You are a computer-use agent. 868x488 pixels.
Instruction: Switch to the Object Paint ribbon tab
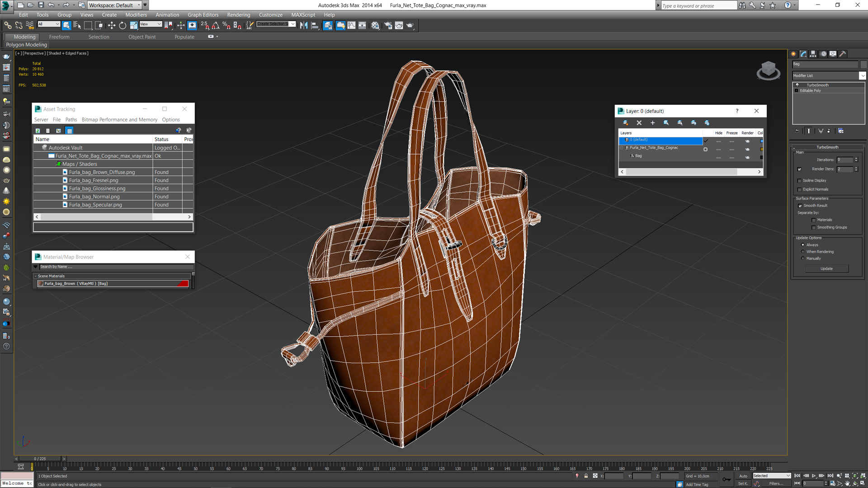coord(142,37)
